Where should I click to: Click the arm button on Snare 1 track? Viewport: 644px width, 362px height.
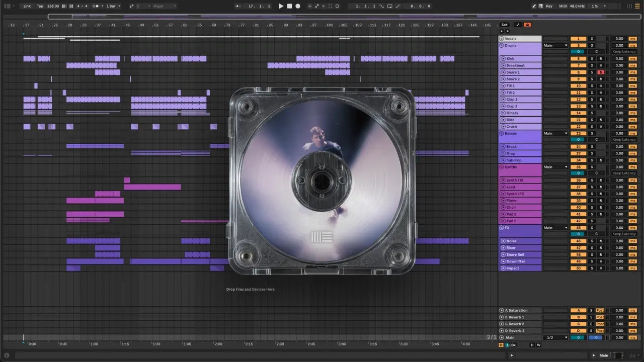[x=600, y=72]
